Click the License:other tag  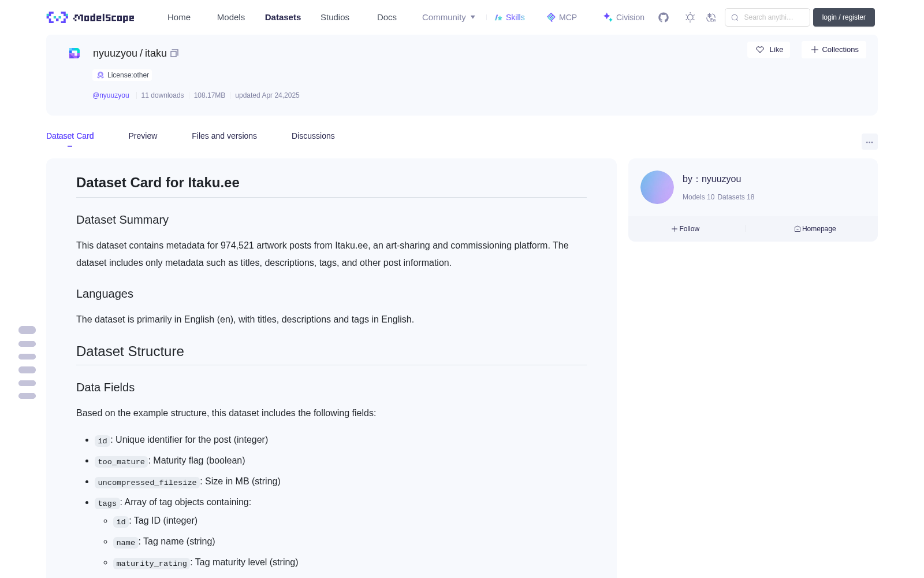click(122, 75)
